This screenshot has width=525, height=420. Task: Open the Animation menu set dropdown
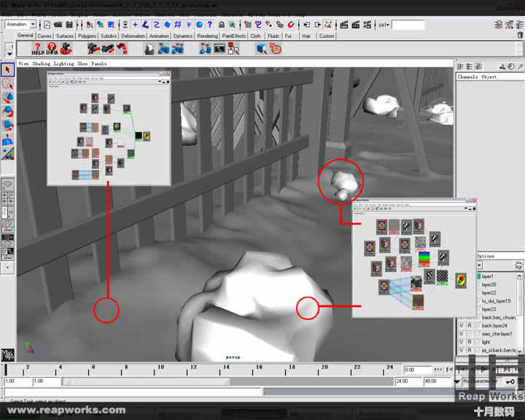point(33,24)
